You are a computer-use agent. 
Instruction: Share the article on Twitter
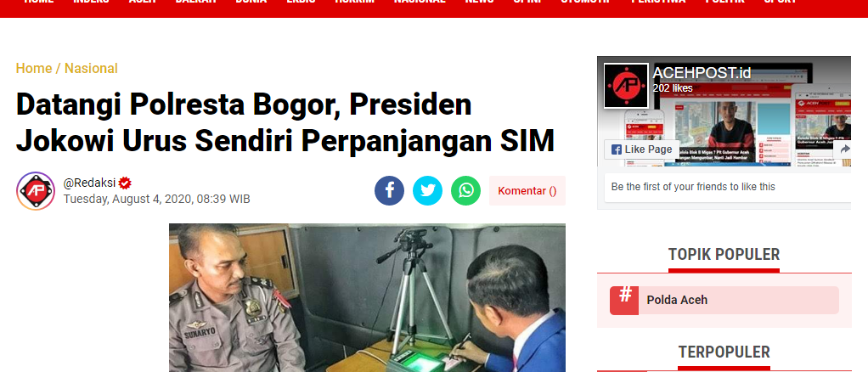click(427, 190)
